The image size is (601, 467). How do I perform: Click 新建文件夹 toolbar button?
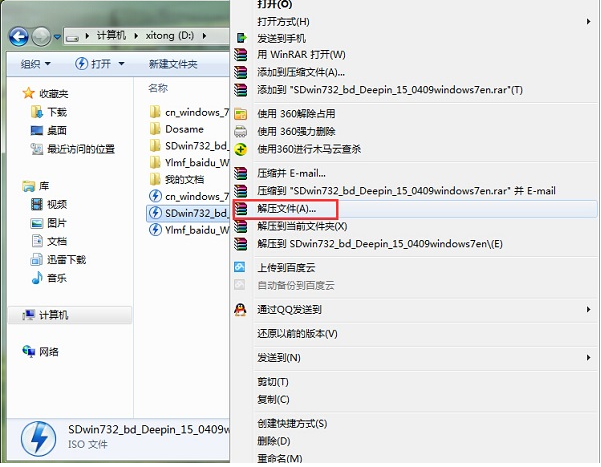click(x=173, y=64)
